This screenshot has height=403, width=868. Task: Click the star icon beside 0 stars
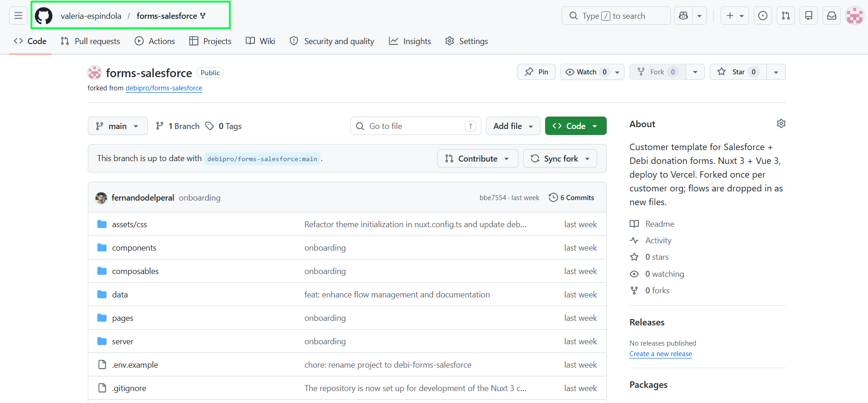tap(634, 257)
